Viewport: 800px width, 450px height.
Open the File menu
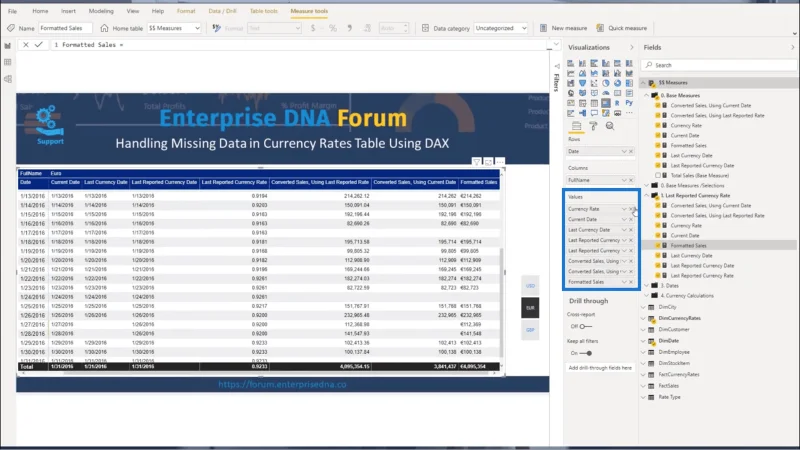tap(12, 11)
